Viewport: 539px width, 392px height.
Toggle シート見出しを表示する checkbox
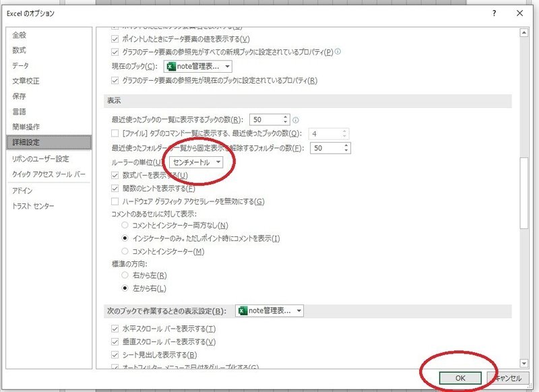pos(115,354)
